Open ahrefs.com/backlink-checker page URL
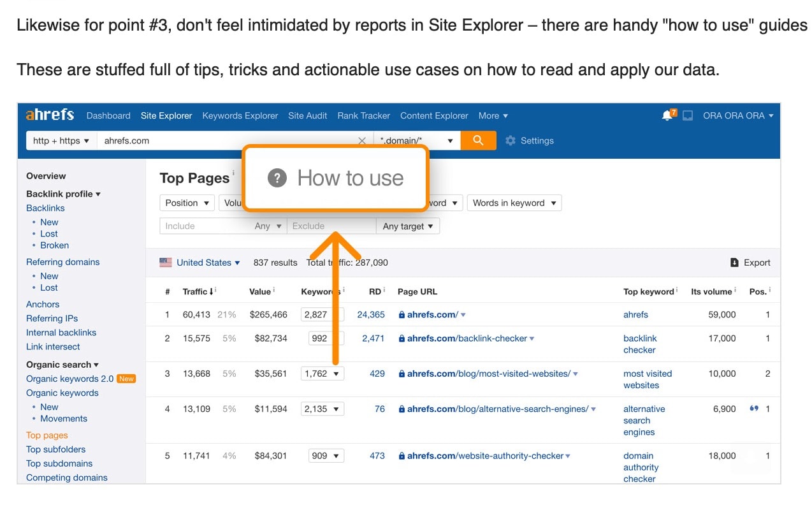Viewport: 812px width, 524px height. tap(467, 338)
